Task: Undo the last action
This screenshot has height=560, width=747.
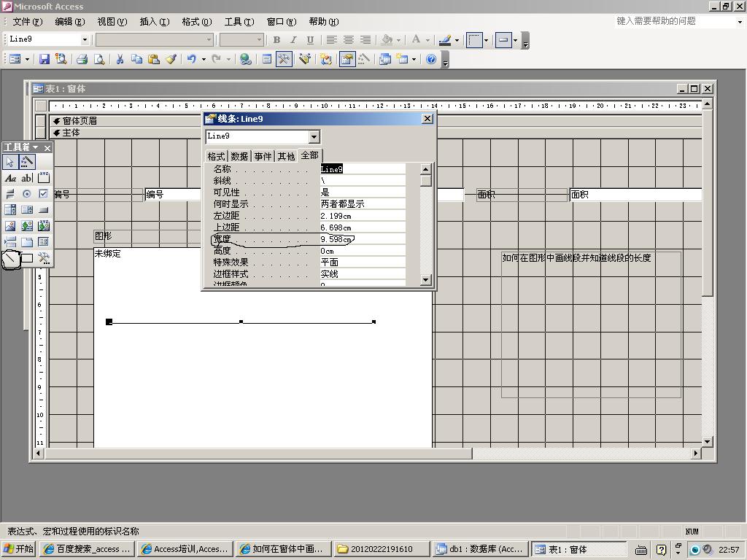Action: (192, 59)
